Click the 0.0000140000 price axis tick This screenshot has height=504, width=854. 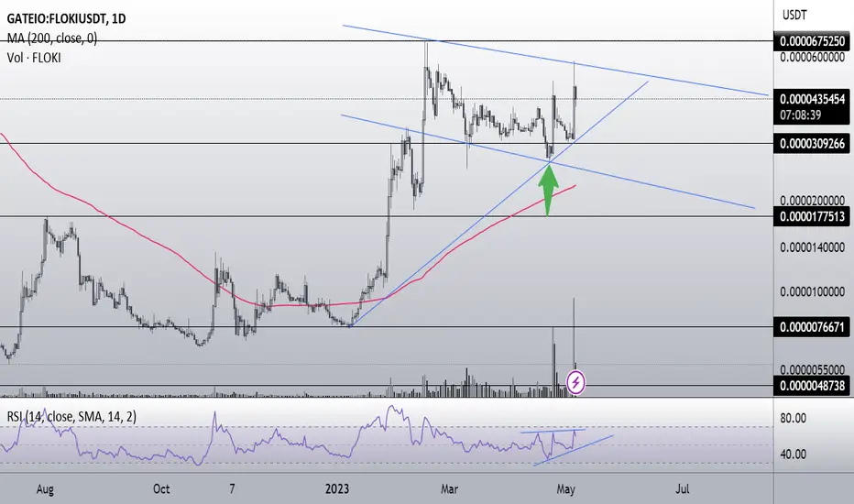[812, 247]
